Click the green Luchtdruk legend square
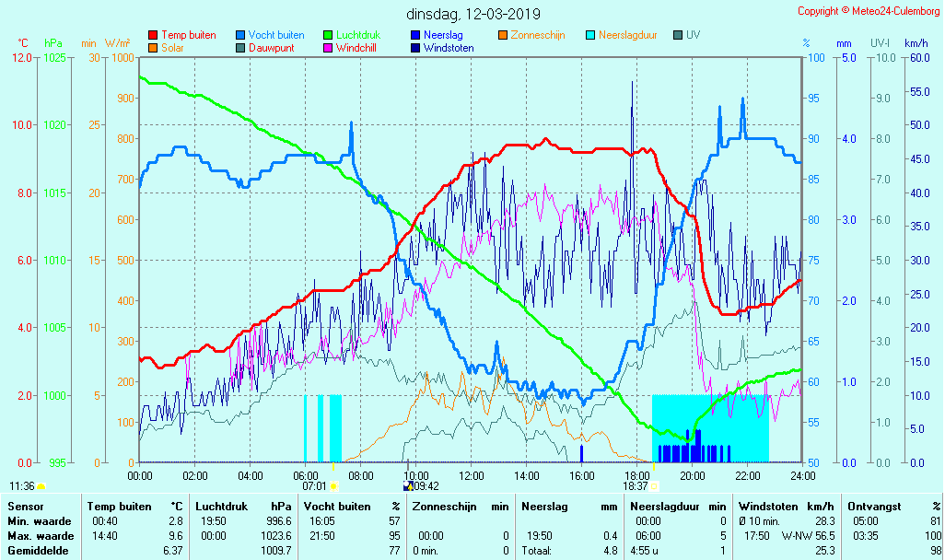The height and width of the screenshot is (560, 945). 328,35
